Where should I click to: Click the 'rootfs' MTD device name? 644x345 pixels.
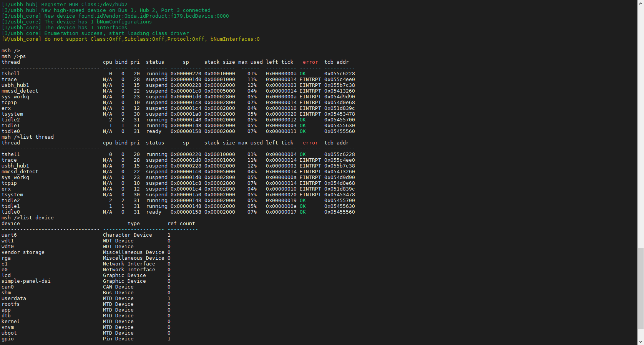tap(11, 304)
